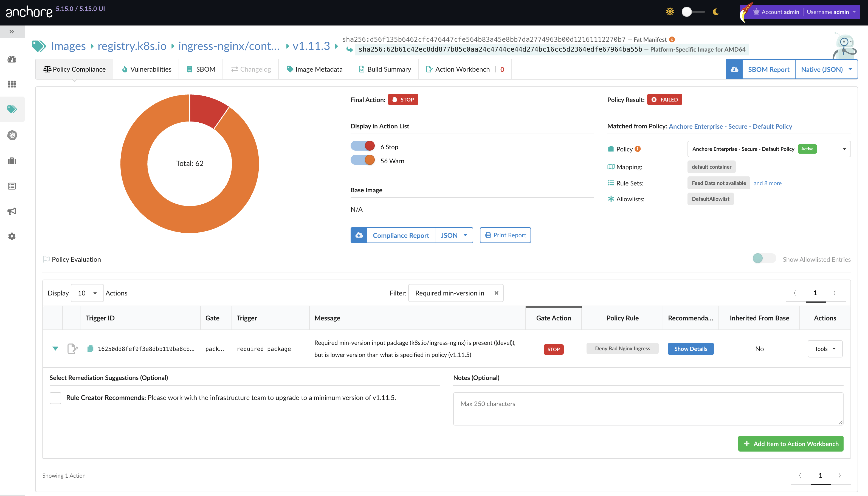Click in the Notes text area

(648, 409)
